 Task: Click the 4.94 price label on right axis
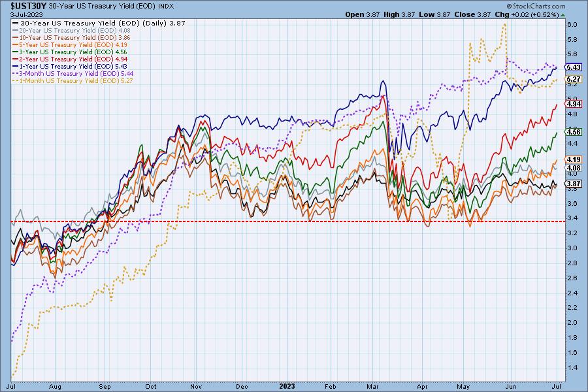click(574, 104)
